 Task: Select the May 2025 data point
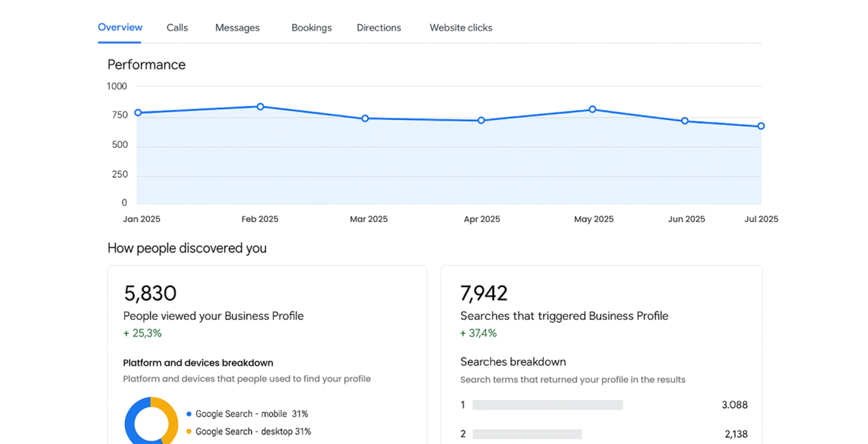pos(593,109)
